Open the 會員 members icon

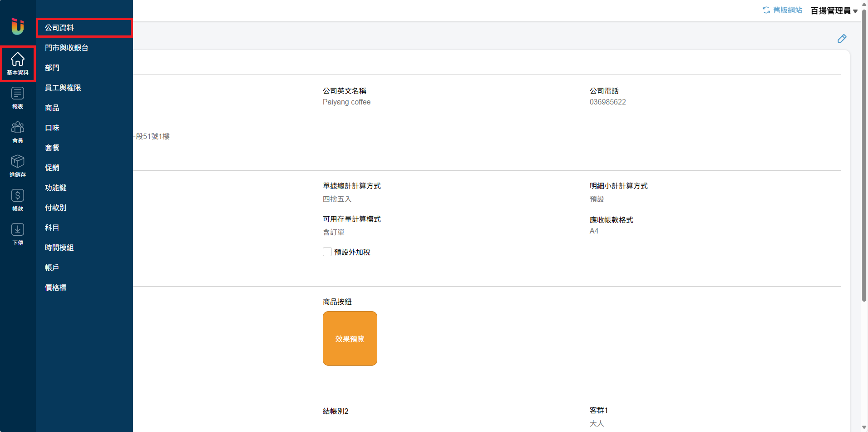pyautogui.click(x=18, y=132)
